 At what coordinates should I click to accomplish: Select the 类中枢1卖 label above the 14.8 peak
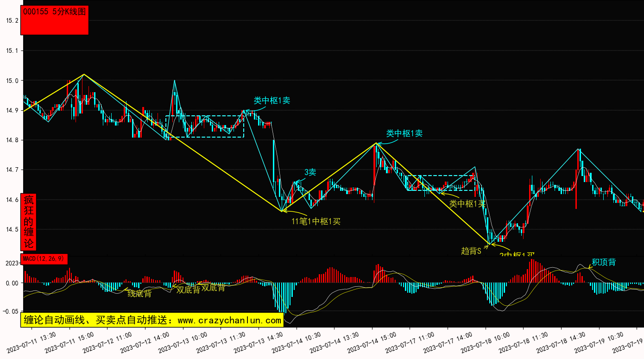(404, 133)
